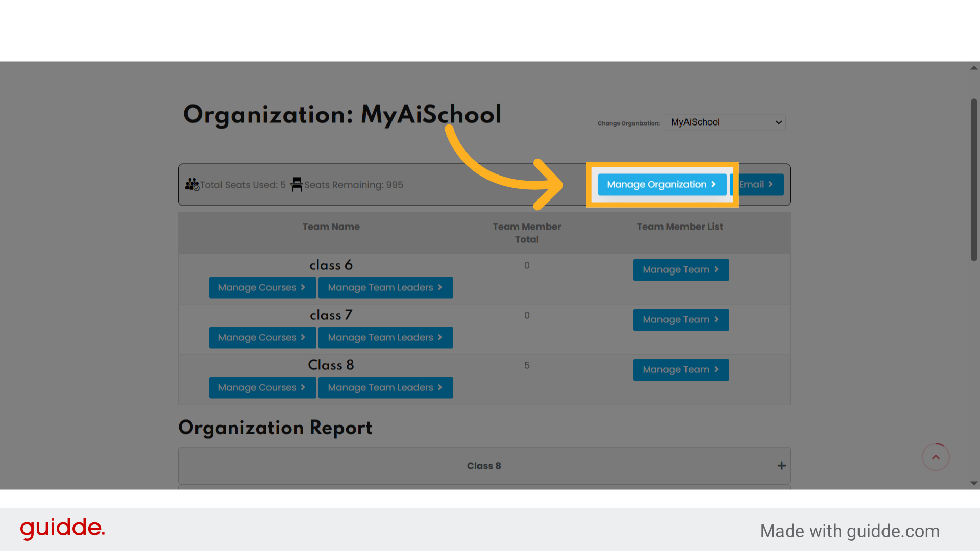Click the guidde logo

coord(61,529)
